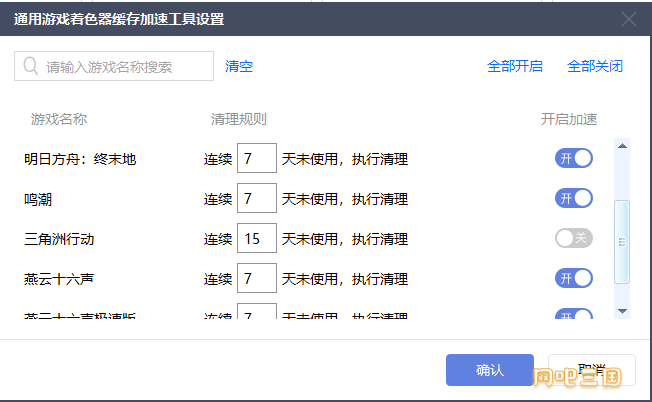
Task: Select the 燕云十六声 game name
Action: [59, 279]
